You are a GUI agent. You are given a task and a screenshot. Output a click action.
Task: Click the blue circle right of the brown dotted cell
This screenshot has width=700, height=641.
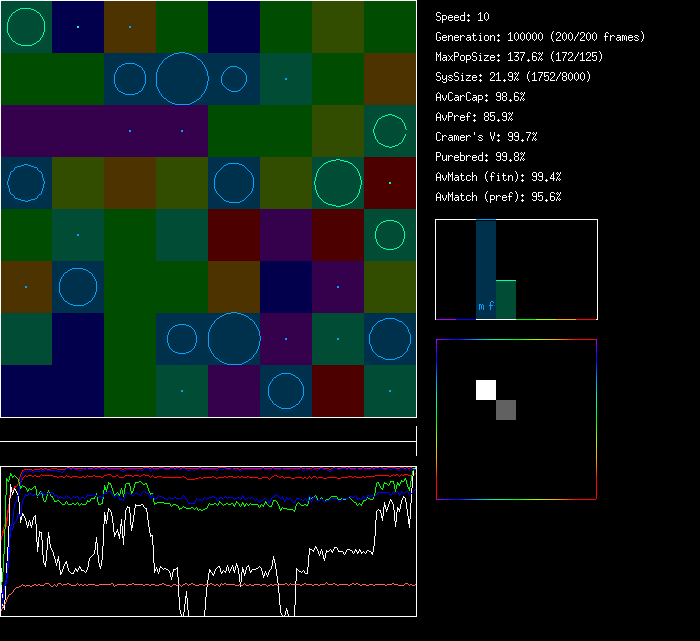pos(78,287)
